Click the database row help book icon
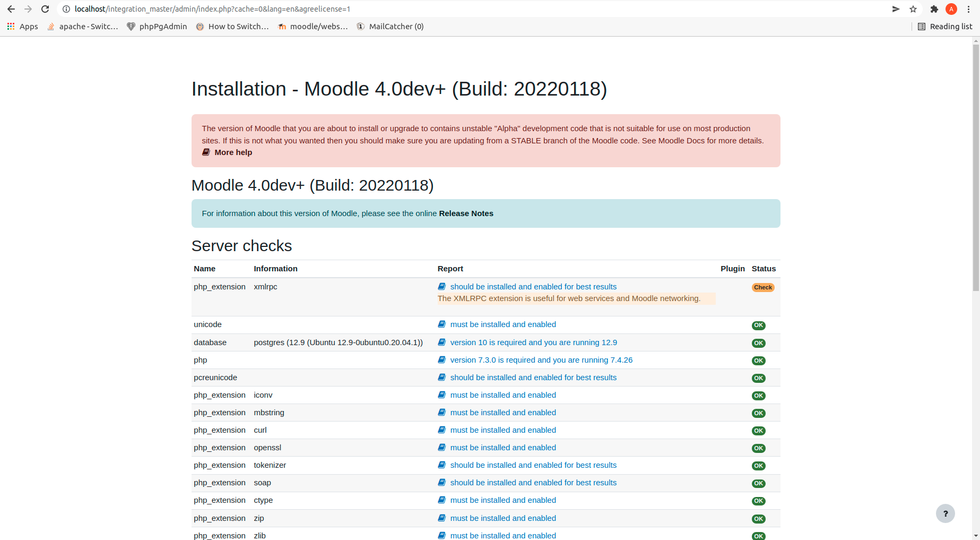The image size is (980, 540). tap(441, 342)
